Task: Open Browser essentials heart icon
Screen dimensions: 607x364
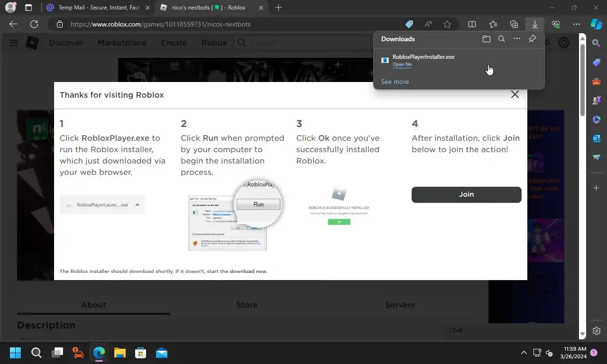Action: click(x=556, y=24)
